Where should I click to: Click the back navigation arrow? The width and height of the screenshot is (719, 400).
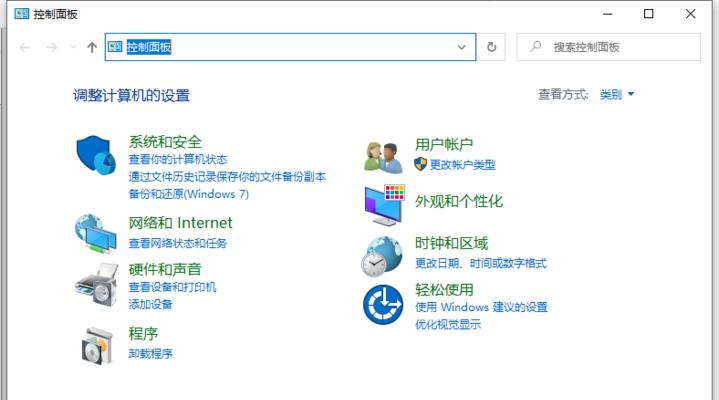pos(25,47)
